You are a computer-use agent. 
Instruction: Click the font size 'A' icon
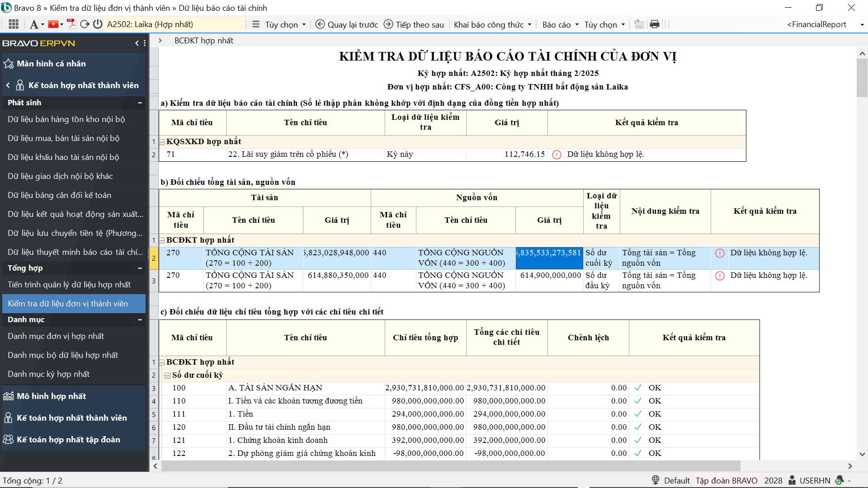[x=34, y=24]
